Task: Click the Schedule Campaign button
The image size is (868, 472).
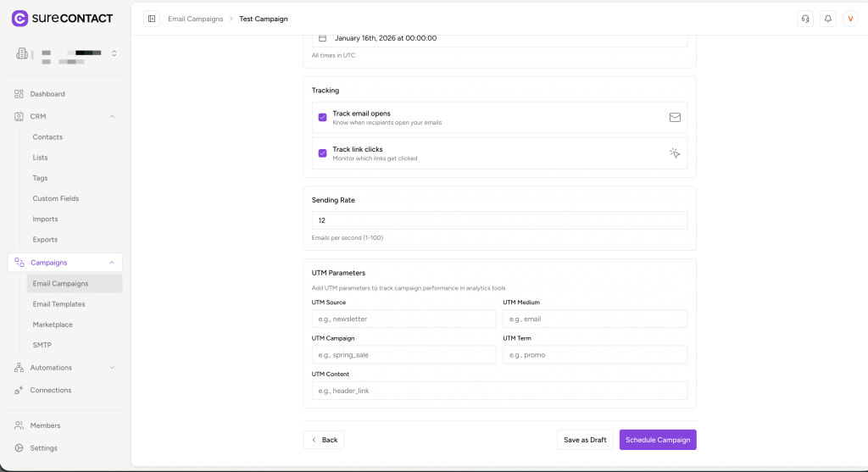Action: point(658,440)
